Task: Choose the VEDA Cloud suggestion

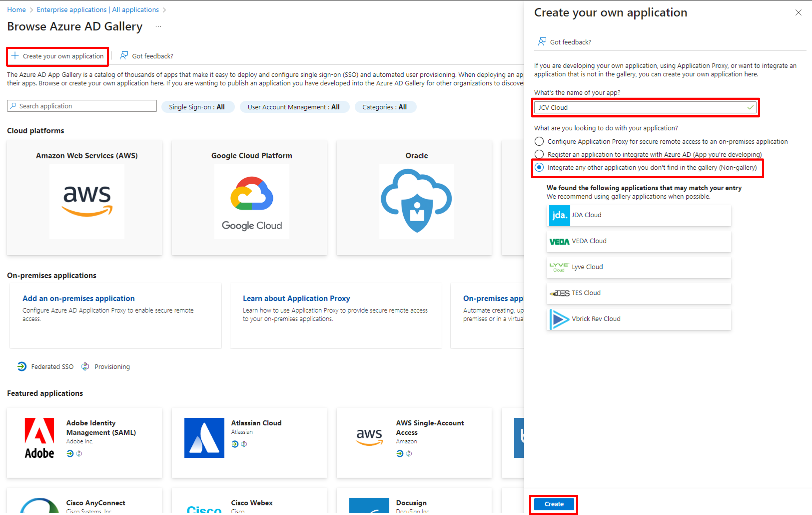Action: (x=638, y=242)
